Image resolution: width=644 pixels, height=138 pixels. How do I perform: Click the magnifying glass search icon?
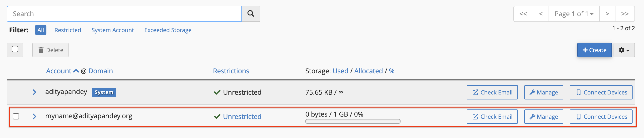(251, 14)
